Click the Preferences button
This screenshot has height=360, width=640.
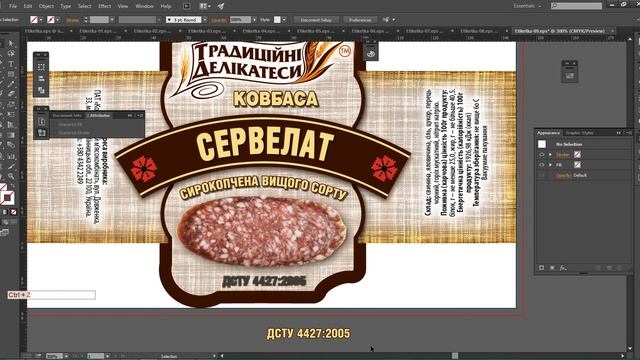point(360,20)
